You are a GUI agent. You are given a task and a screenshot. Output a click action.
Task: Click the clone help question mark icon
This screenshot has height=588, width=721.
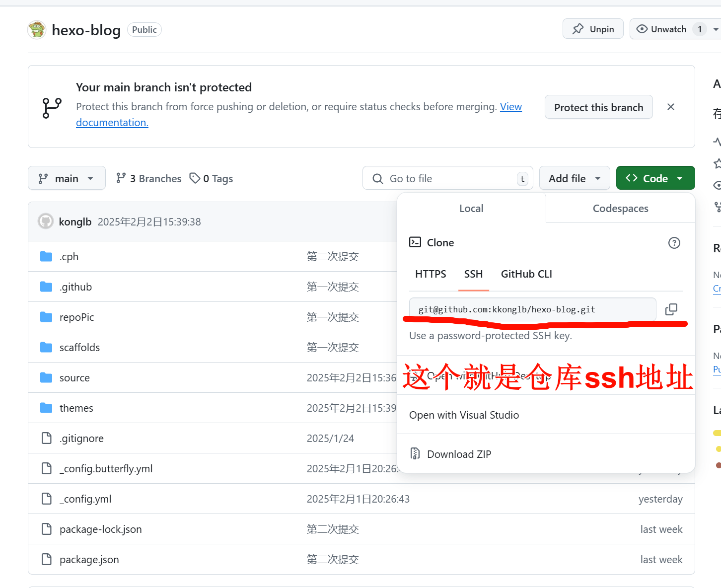click(674, 243)
